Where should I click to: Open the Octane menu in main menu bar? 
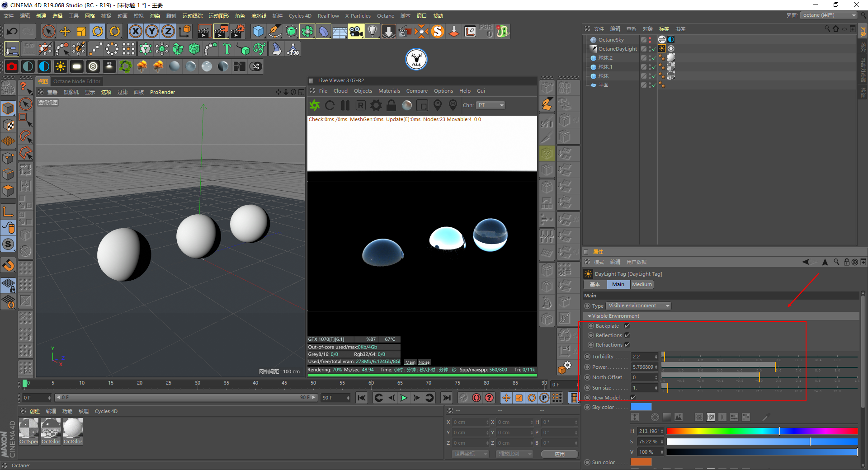pos(386,16)
